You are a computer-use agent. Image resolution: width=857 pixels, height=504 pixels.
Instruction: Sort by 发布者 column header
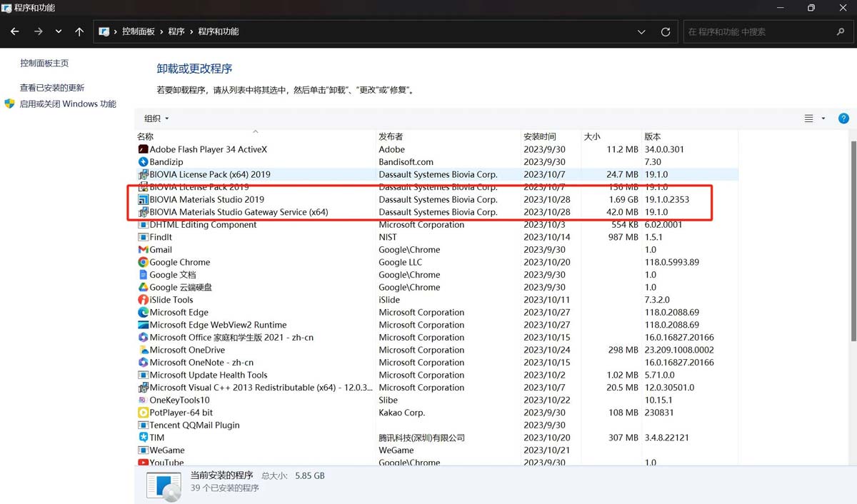coord(448,136)
